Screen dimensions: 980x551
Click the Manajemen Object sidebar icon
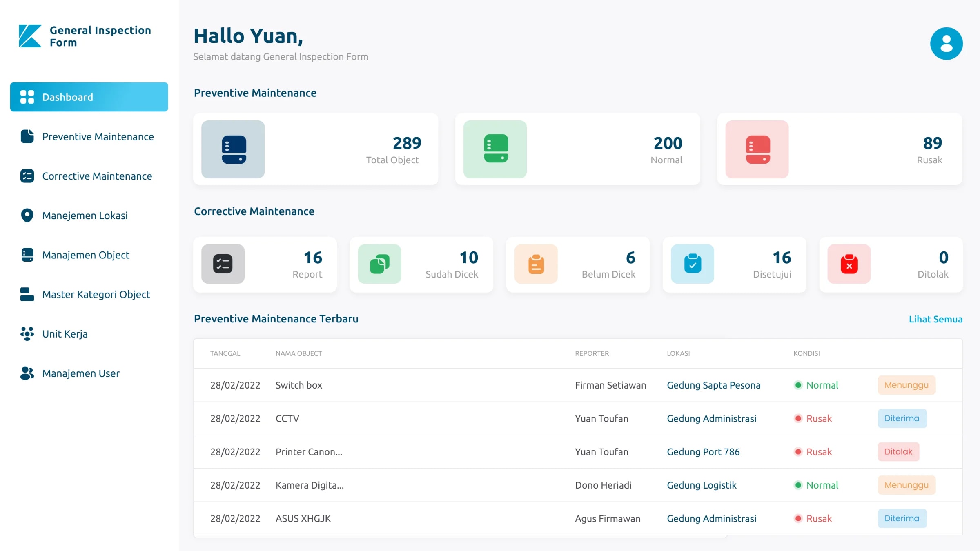click(x=27, y=255)
